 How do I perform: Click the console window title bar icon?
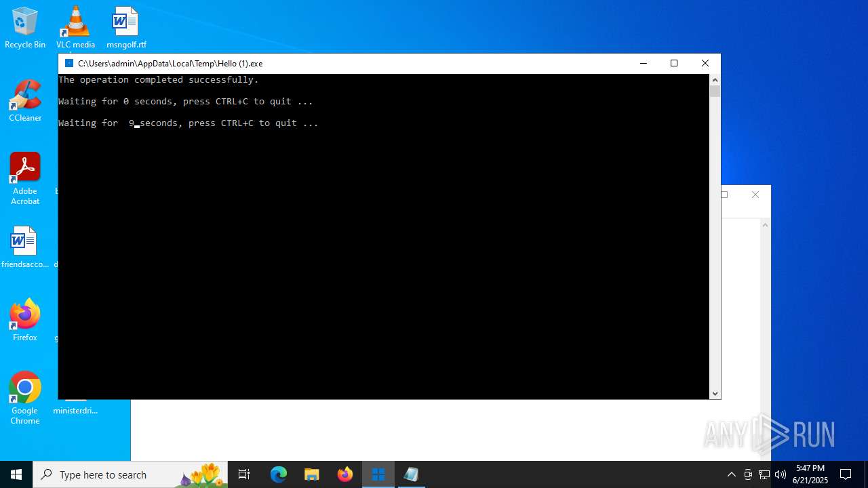click(69, 63)
